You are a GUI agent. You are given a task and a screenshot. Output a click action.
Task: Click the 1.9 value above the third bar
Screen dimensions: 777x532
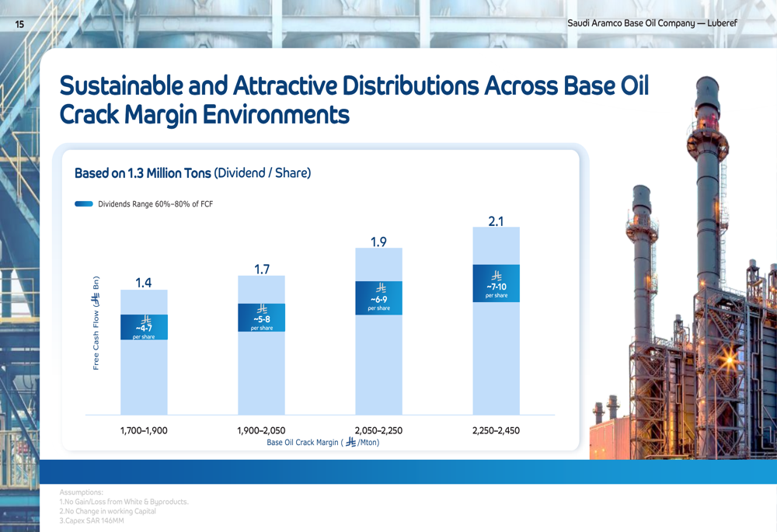(378, 242)
